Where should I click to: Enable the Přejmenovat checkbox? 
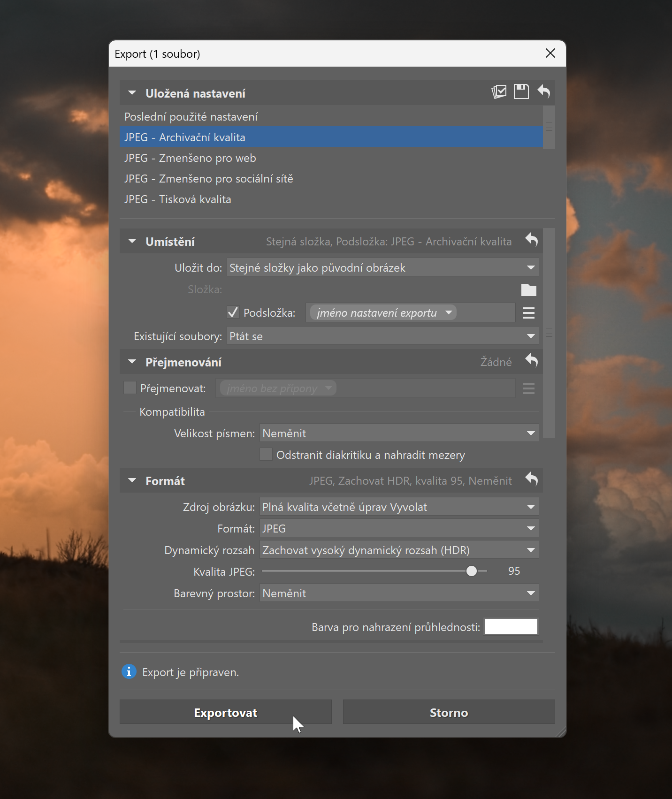(x=130, y=388)
